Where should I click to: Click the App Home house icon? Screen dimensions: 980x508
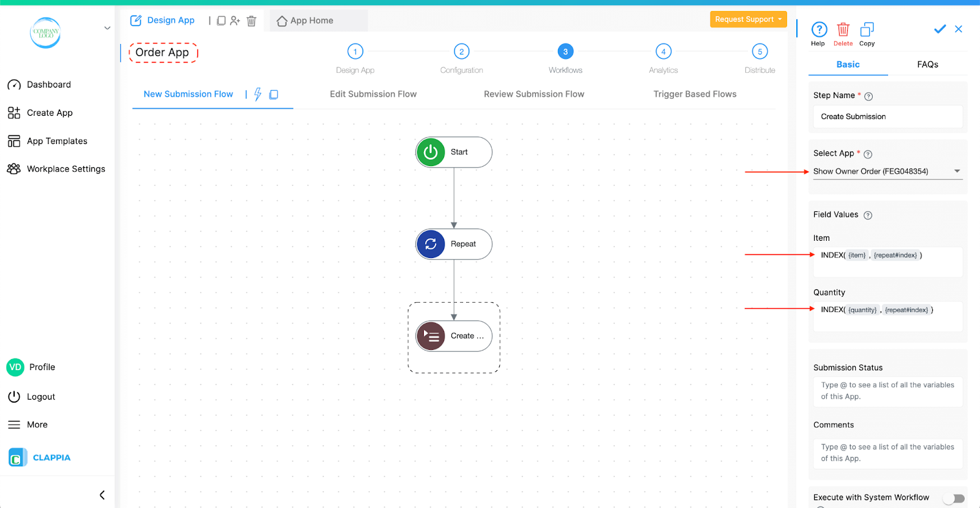tap(282, 21)
